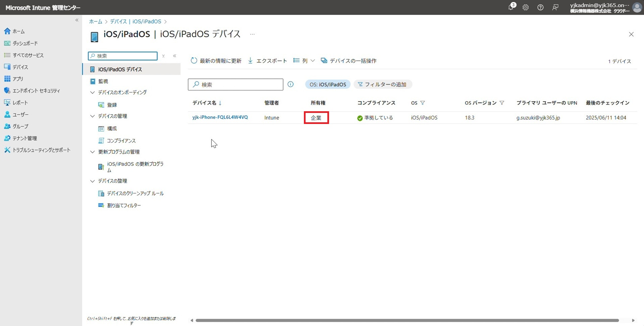Click フィルターの追加 button
This screenshot has height=326, width=644.
pos(382,84)
